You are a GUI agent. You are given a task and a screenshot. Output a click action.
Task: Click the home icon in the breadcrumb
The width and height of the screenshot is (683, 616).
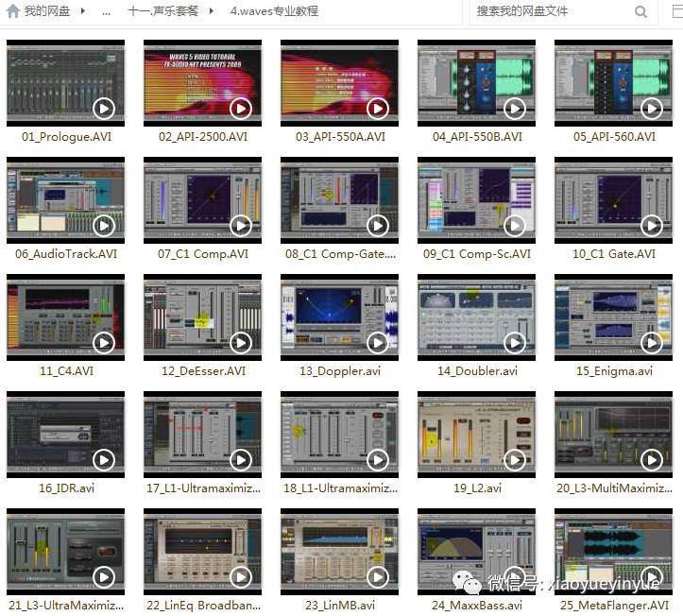click(x=13, y=11)
